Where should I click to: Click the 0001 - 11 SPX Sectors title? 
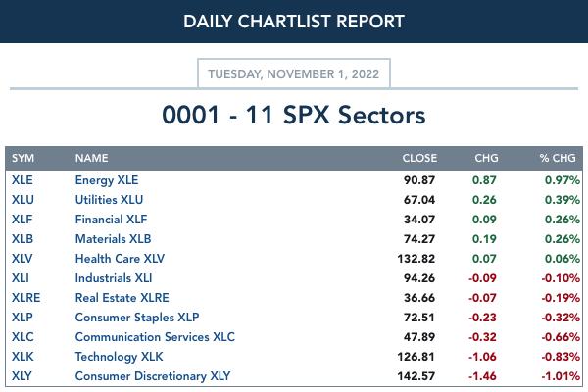point(294,115)
